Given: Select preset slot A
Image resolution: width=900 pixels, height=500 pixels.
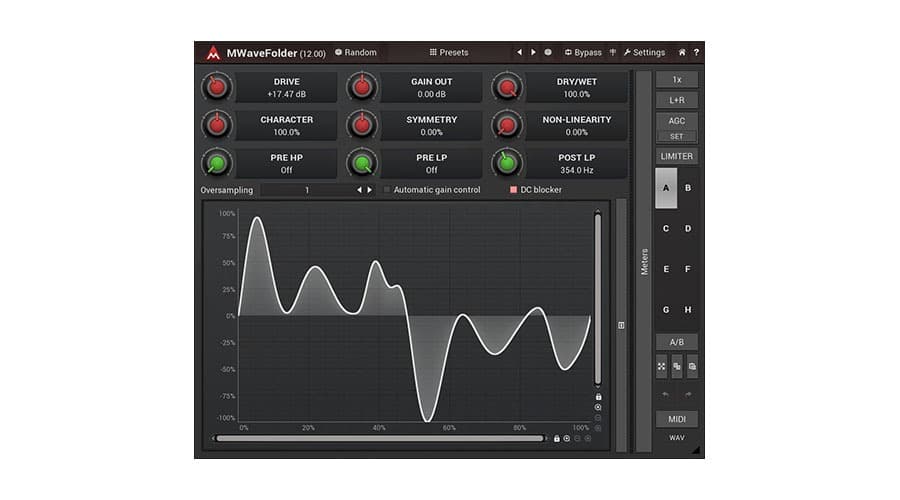Looking at the screenshot, I should [x=666, y=188].
